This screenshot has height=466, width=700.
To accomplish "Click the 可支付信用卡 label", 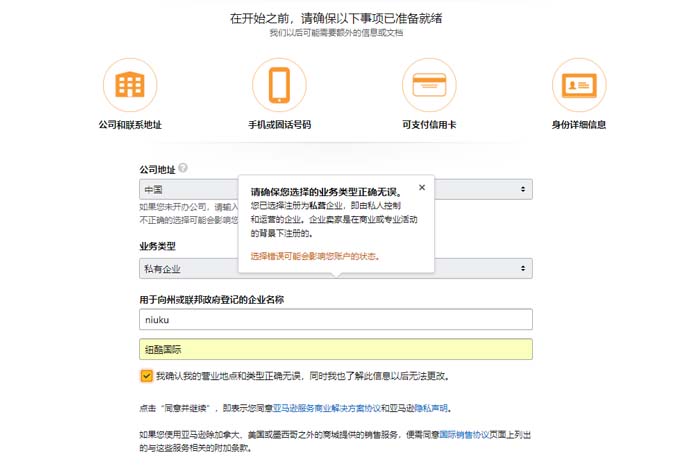I will point(429,125).
